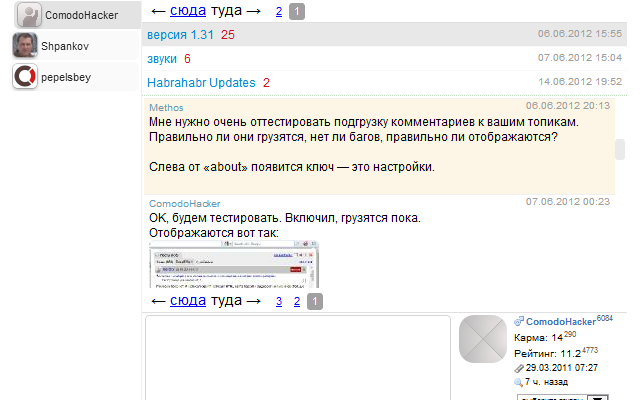Click unread count 2 for Habrahabr Updates
This screenshot has width=640, height=400.
(266, 83)
